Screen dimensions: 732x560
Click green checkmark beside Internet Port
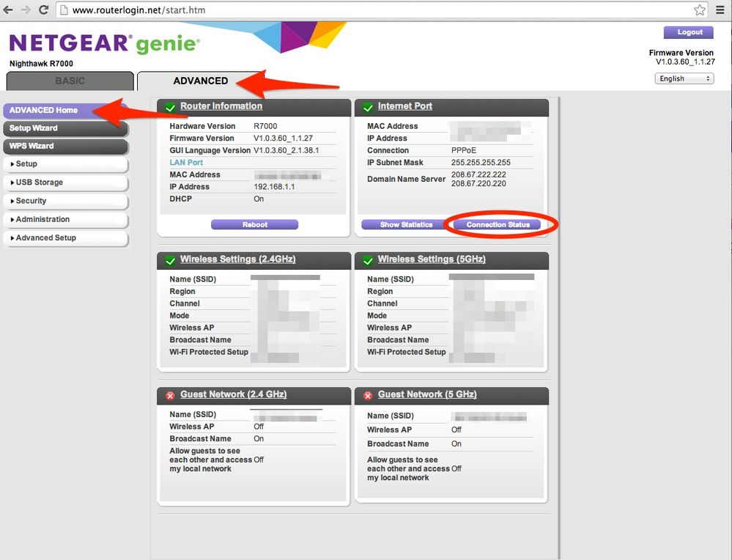[368, 108]
